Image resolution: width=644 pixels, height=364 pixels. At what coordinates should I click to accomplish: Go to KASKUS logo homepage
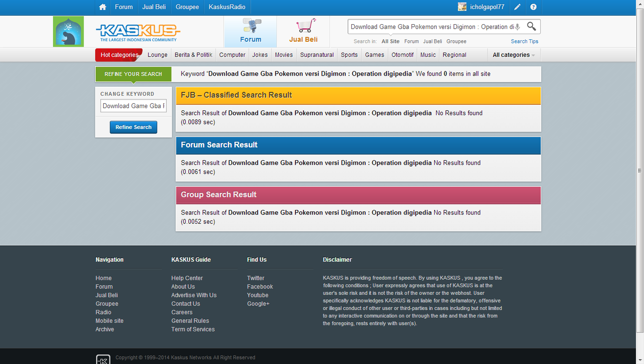pyautogui.click(x=138, y=33)
